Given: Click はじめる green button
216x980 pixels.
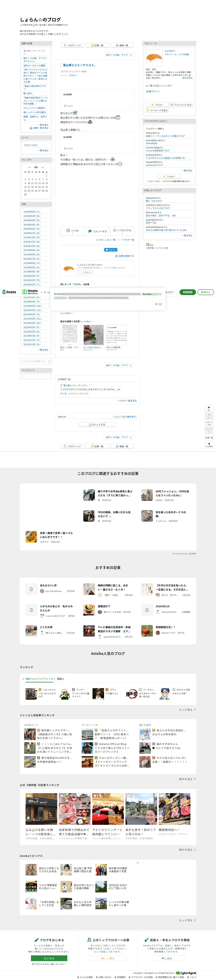Looking at the screenshot, I should pyautogui.click(x=49, y=958).
